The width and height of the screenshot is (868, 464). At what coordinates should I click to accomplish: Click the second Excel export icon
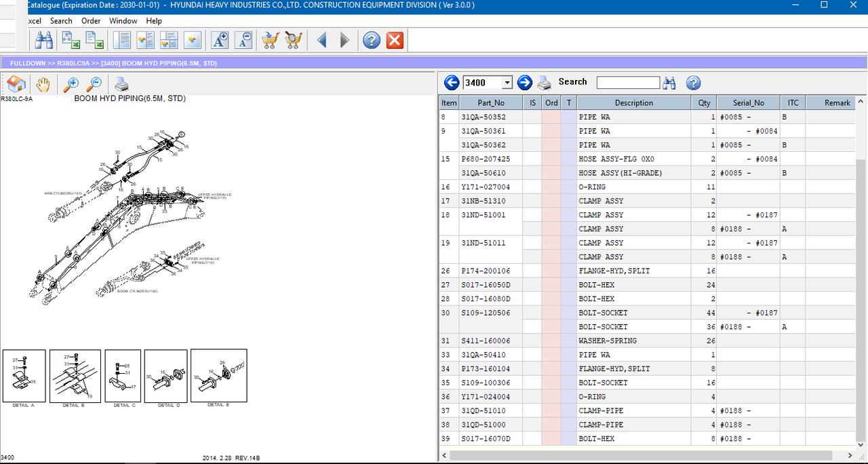point(94,41)
